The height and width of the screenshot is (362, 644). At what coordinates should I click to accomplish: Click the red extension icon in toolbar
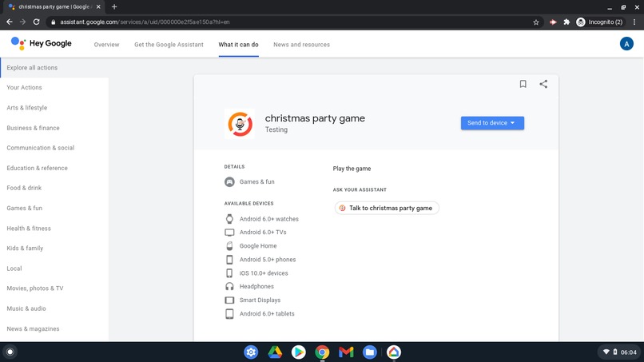click(553, 22)
